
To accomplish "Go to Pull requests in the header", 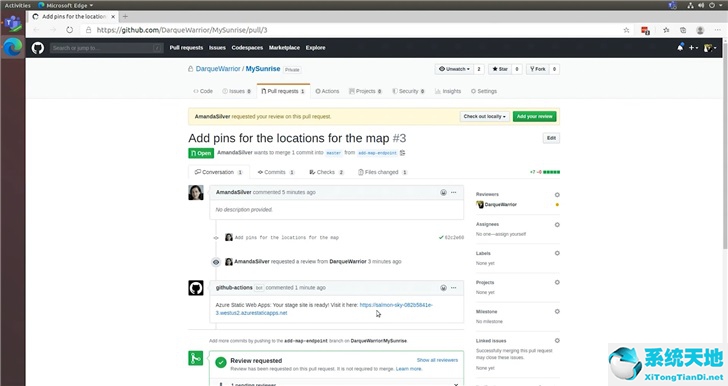I will 186,47.
